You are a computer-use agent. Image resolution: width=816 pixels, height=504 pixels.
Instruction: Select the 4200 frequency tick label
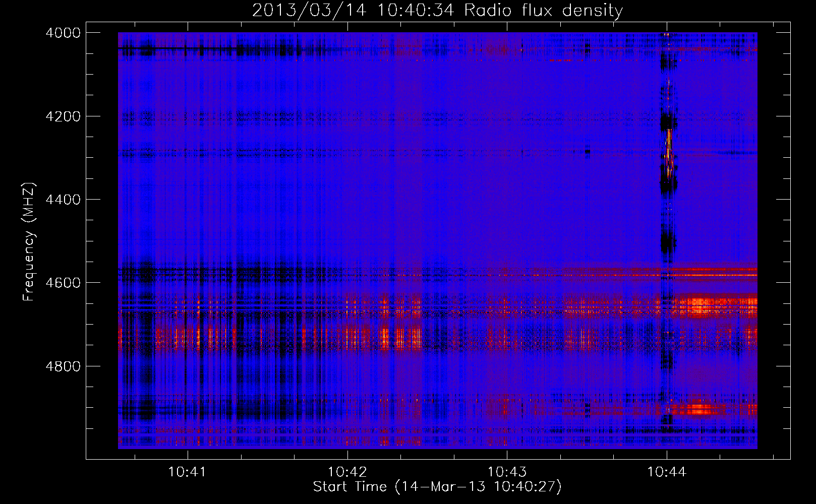tap(63, 116)
